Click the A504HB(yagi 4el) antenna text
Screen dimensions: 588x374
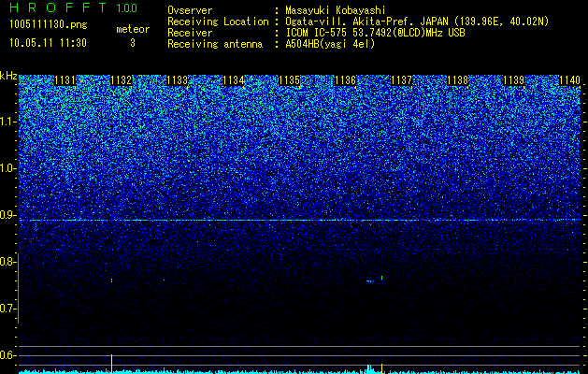330,44
